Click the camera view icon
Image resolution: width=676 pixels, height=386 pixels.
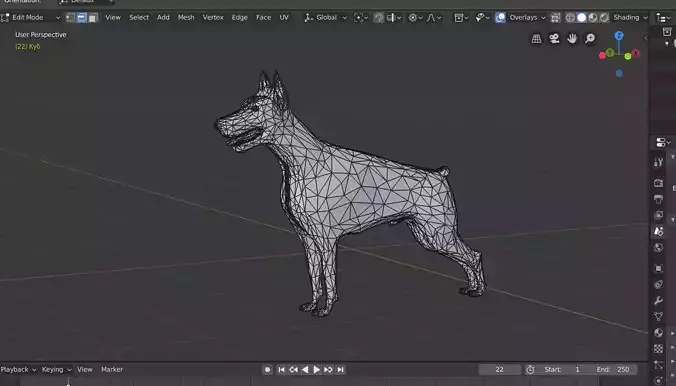[554, 39]
